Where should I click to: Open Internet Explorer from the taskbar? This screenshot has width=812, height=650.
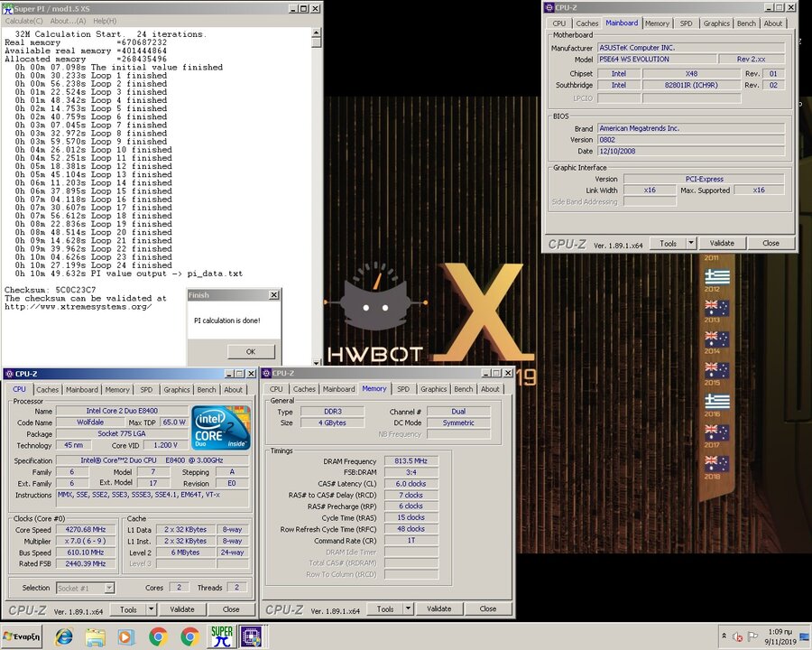[64, 636]
